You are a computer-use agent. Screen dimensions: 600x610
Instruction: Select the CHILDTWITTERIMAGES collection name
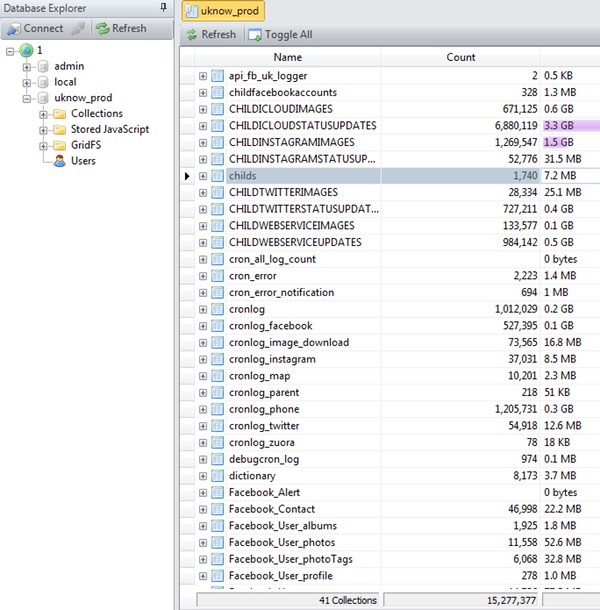pyautogui.click(x=283, y=192)
